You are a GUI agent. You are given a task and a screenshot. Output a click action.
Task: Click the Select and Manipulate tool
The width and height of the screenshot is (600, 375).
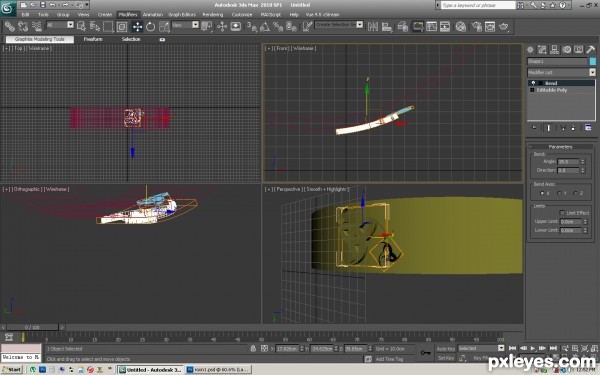(x=222, y=26)
